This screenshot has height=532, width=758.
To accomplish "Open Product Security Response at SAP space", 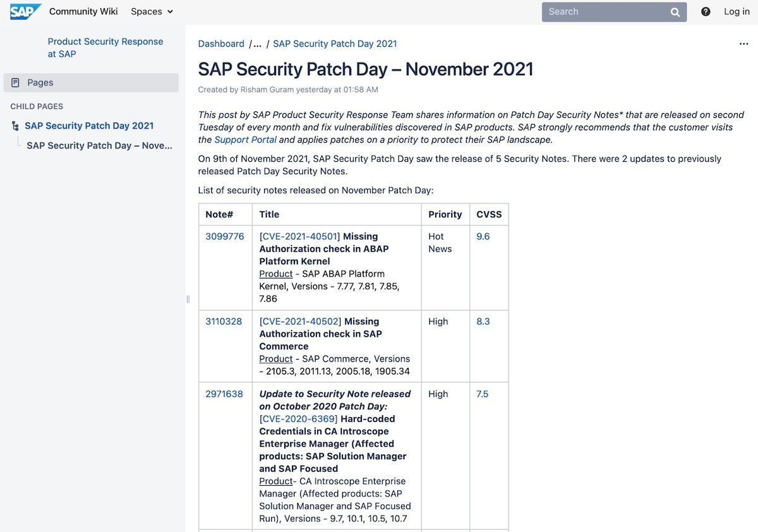I will click(105, 47).
